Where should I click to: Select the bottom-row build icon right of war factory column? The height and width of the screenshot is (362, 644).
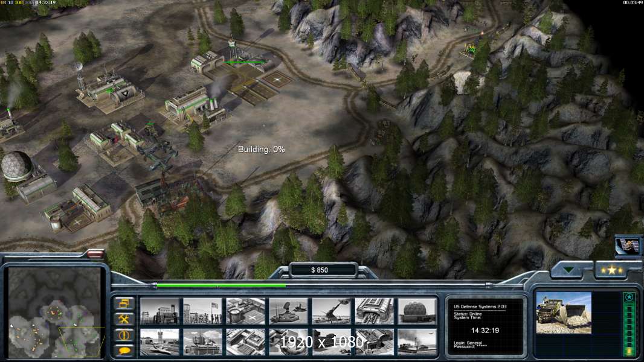[417, 341]
